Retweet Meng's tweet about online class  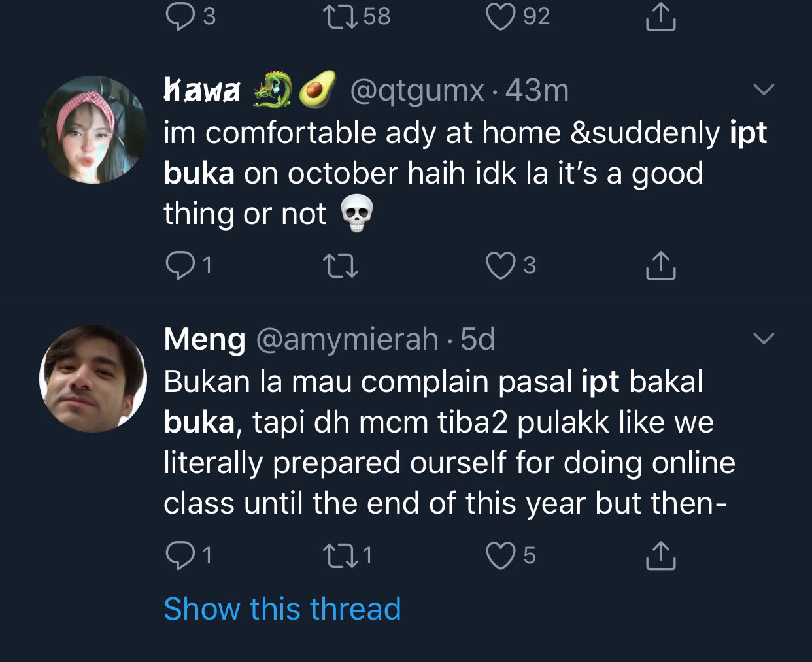click(x=341, y=556)
